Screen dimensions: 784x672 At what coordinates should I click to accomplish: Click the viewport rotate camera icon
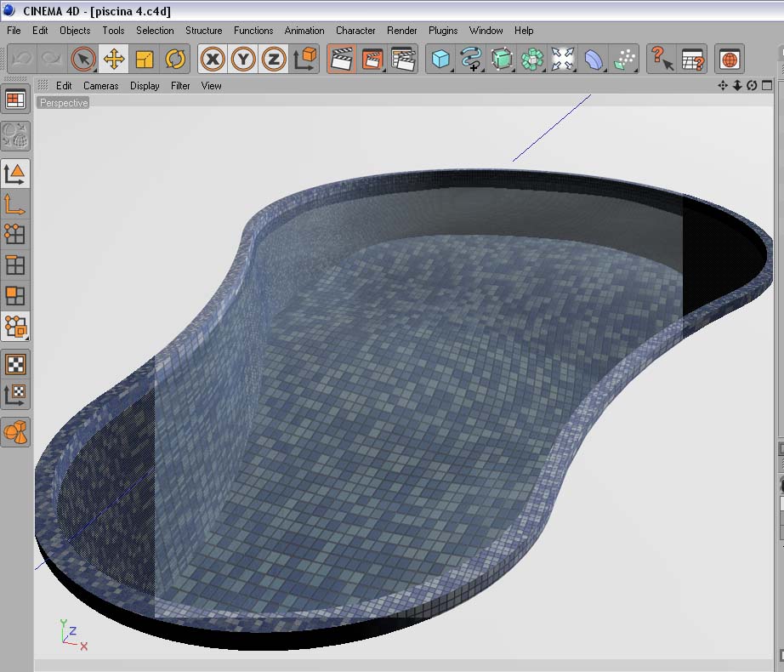[x=752, y=86]
